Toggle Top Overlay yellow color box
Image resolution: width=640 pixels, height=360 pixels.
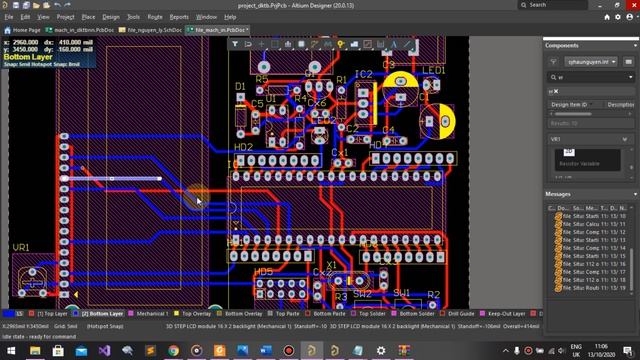tap(176, 313)
